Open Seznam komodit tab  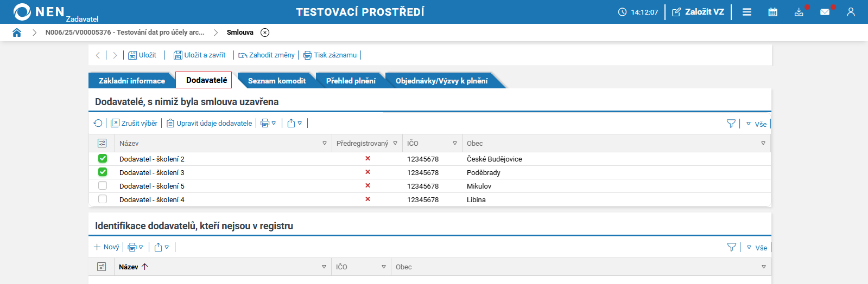(x=276, y=81)
